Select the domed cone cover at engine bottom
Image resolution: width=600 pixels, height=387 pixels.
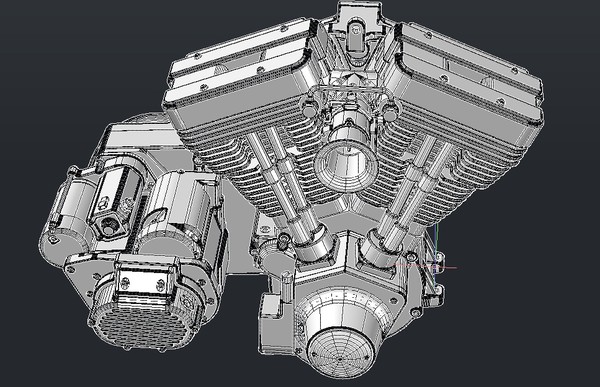(341, 333)
